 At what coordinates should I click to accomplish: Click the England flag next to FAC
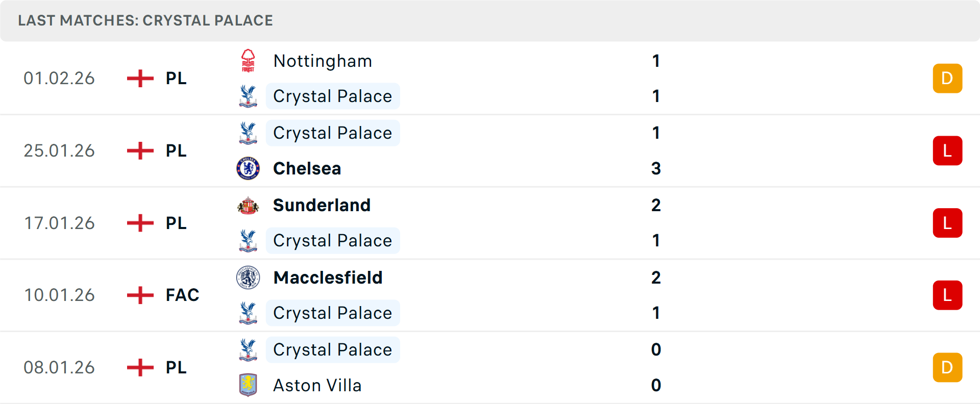(x=139, y=295)
